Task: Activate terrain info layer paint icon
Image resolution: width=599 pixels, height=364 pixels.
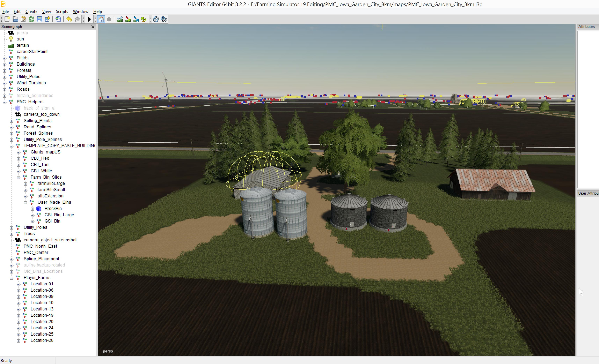Action: point(136,19)
